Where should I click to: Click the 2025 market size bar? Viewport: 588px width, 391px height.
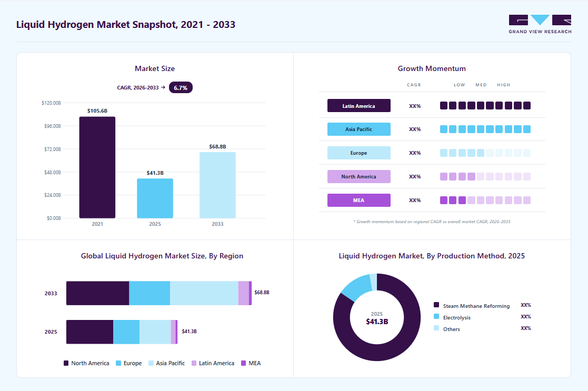coord(155,198)
